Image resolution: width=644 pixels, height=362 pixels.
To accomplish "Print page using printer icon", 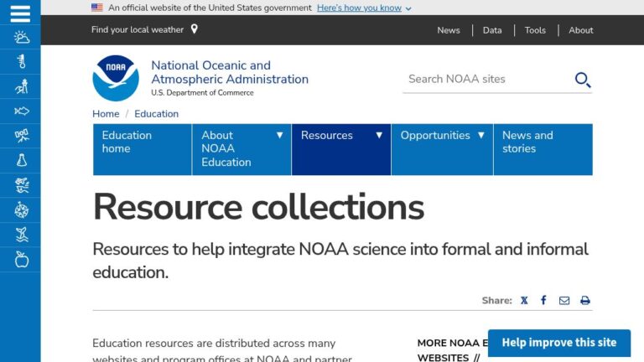I will (585, 301).
